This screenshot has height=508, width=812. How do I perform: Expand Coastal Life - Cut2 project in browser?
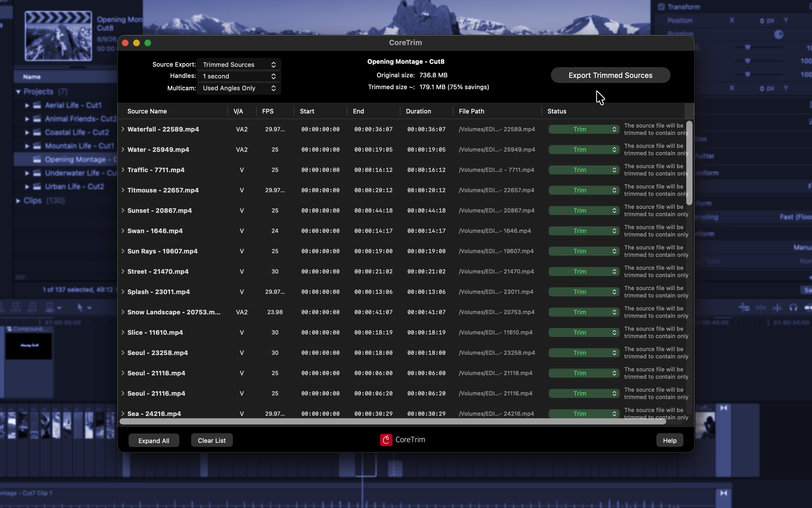coord(27,132)
